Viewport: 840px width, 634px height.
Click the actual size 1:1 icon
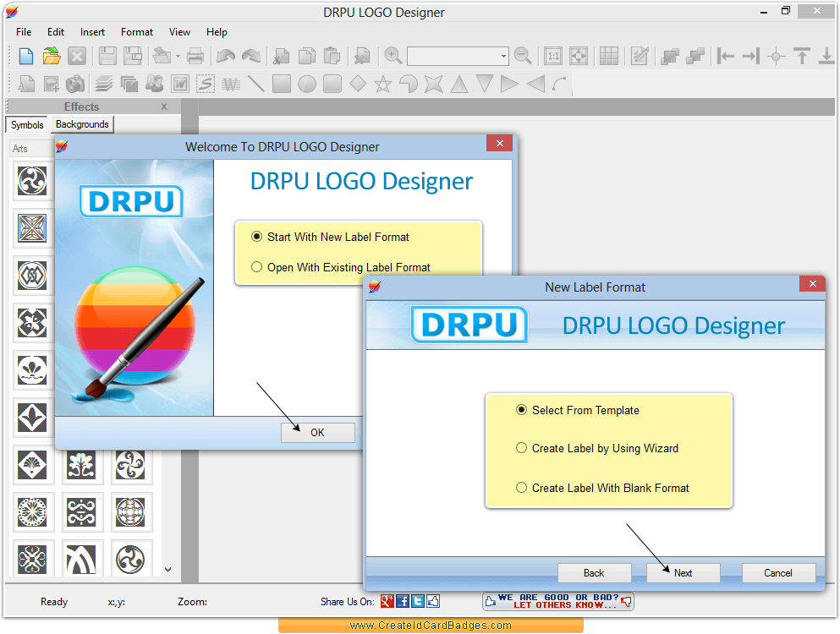pyautogui.click(x=553, y=56)
